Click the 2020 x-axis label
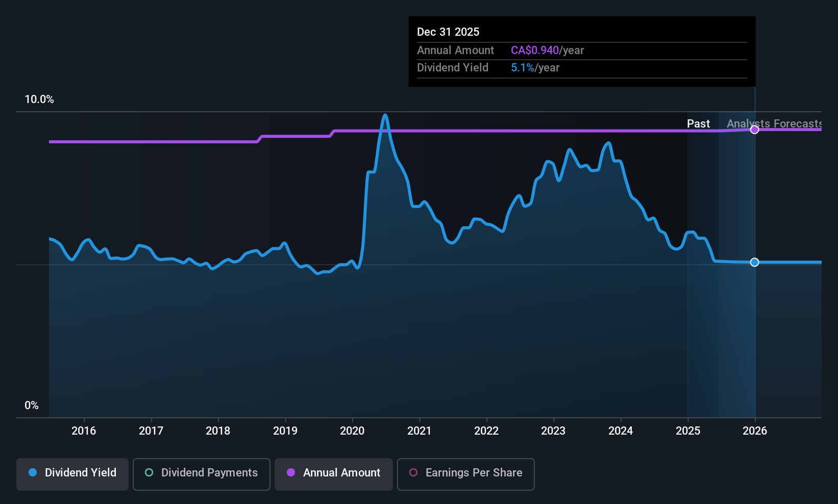Screen dimensions: 838x504 352,431
